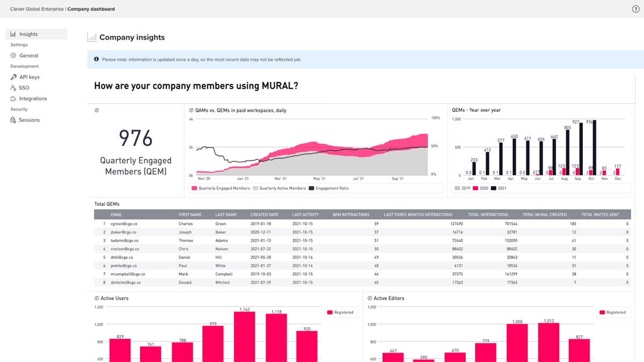
Task: Click the info icon above the 976 QEM count
Action: 97,110
